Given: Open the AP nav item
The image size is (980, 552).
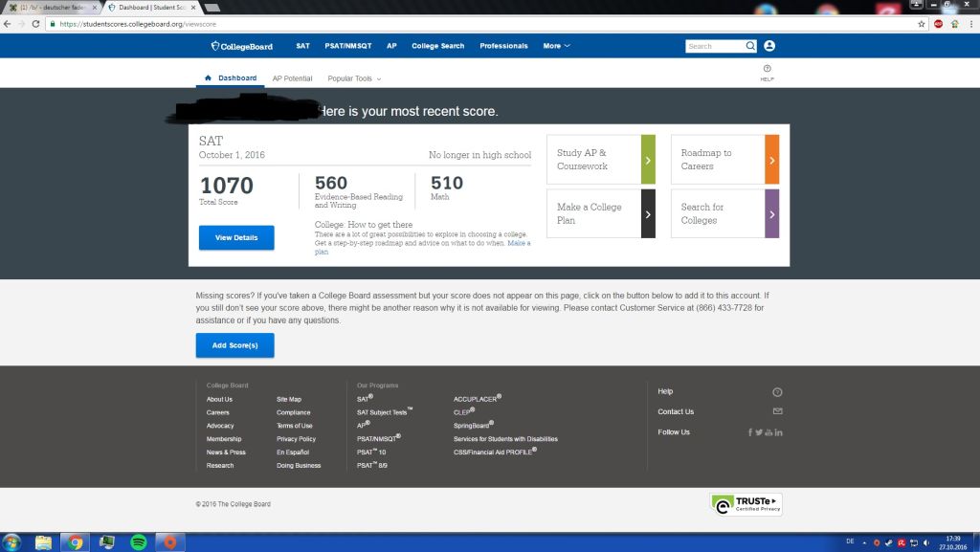Looking at the screenshot, I should click(391, 46).
